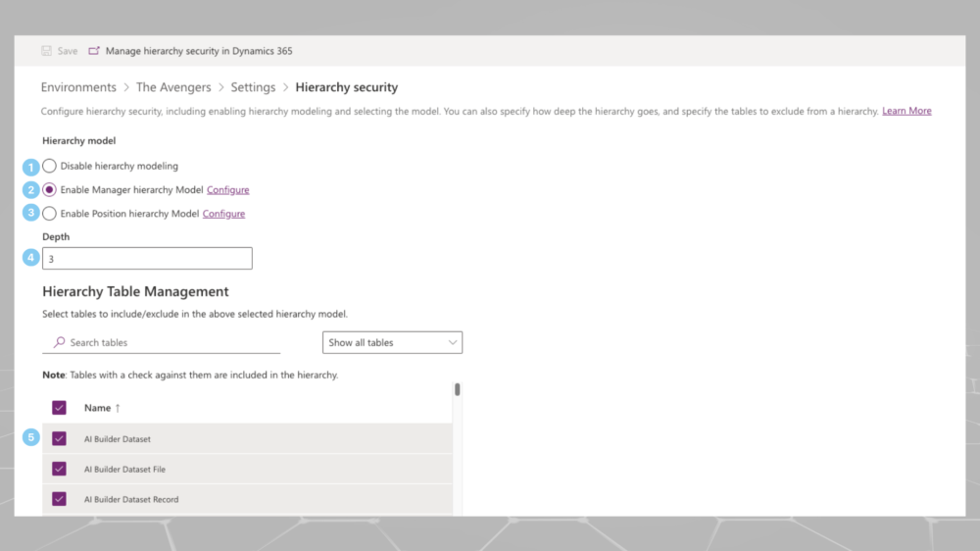The width and height of the screenshot is (980, 551).
Task: Sort by Name column arrow
Action: pyautogui.click(x=118, y=408)
